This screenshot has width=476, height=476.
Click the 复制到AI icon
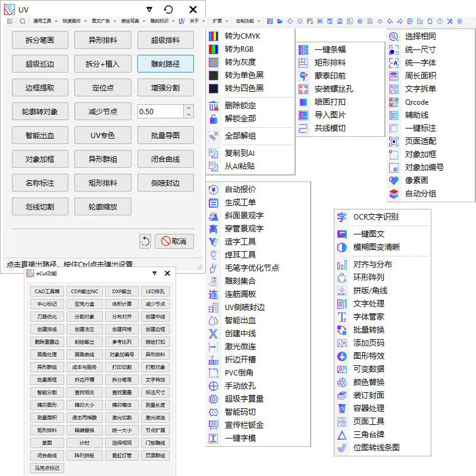(214, 154)
